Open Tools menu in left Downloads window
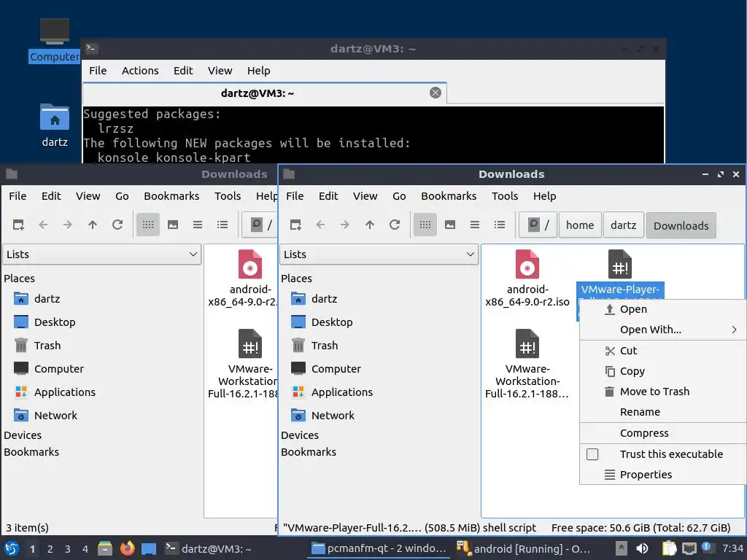This screenshot has height=560, width=747. click(x=228, y=195)
